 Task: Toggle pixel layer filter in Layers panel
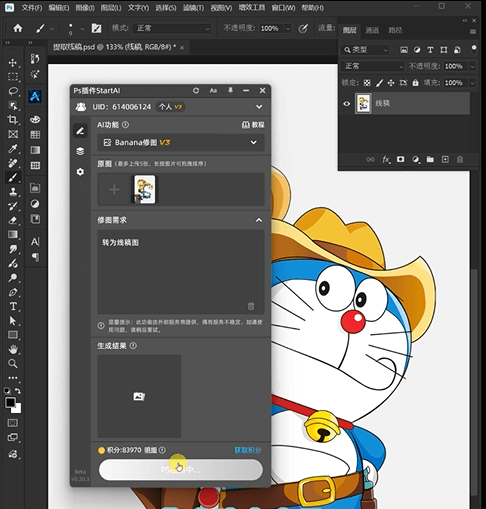404,50
